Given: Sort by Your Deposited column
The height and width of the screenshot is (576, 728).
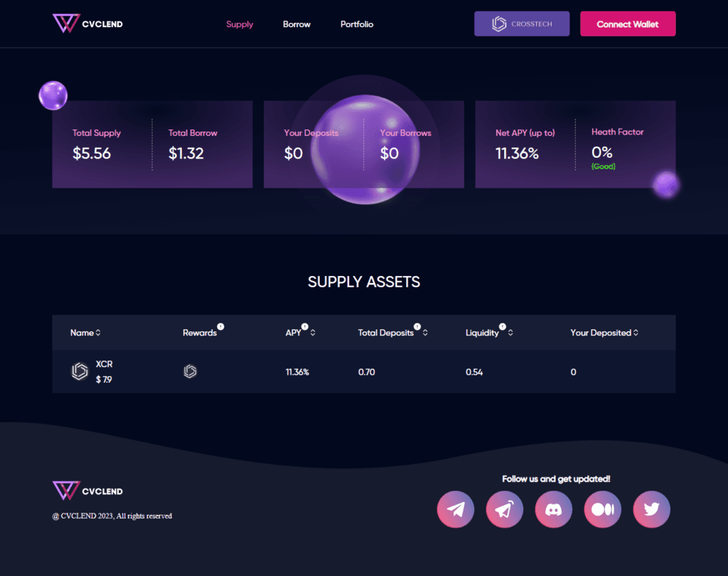Looking at the screenshot, I should [x=636, y=333].
